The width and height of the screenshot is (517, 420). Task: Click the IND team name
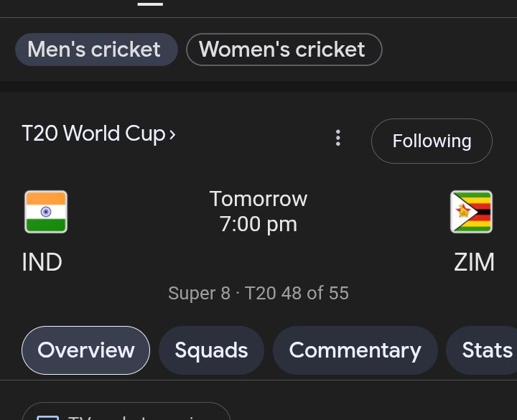point(42,263)
